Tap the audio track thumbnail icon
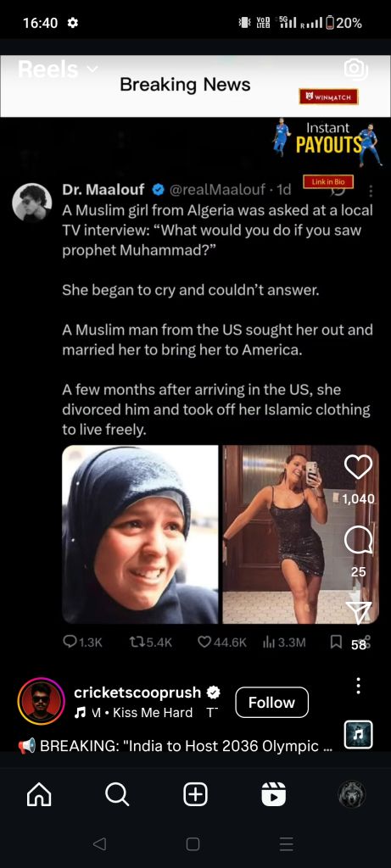 click(358, 735)
